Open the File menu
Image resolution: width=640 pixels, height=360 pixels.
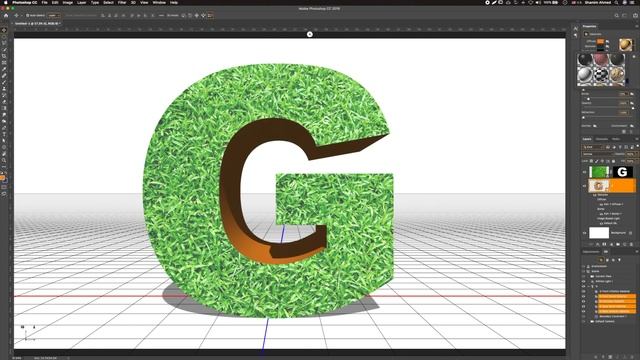click(44, 2)
